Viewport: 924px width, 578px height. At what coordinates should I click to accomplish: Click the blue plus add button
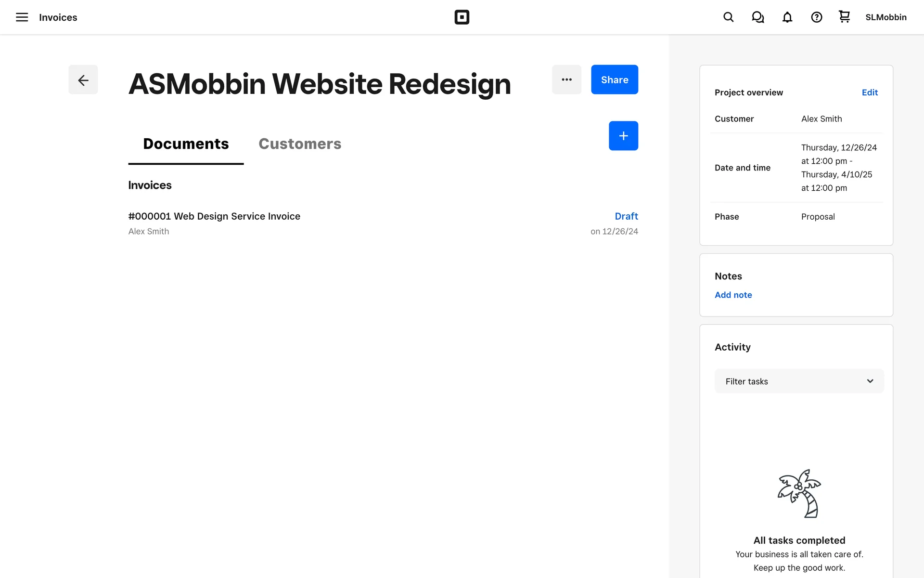point(623,136)
